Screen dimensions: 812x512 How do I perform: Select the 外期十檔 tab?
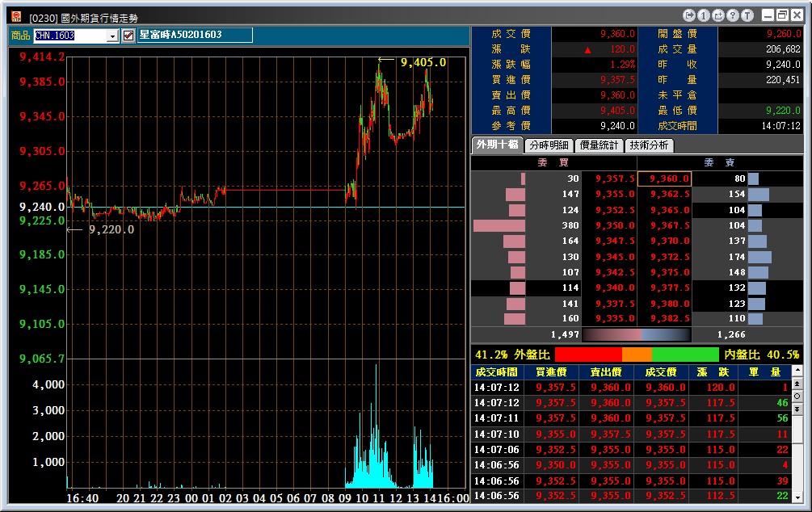[497, 145]
